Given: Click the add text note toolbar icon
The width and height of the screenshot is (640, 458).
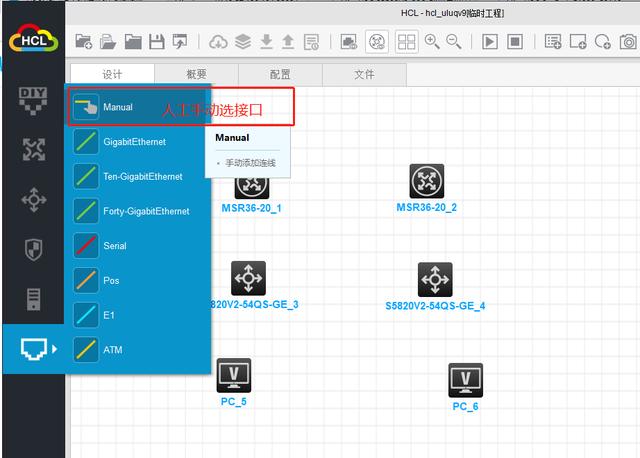Looking at the screenshot, I should coord(553,42).
